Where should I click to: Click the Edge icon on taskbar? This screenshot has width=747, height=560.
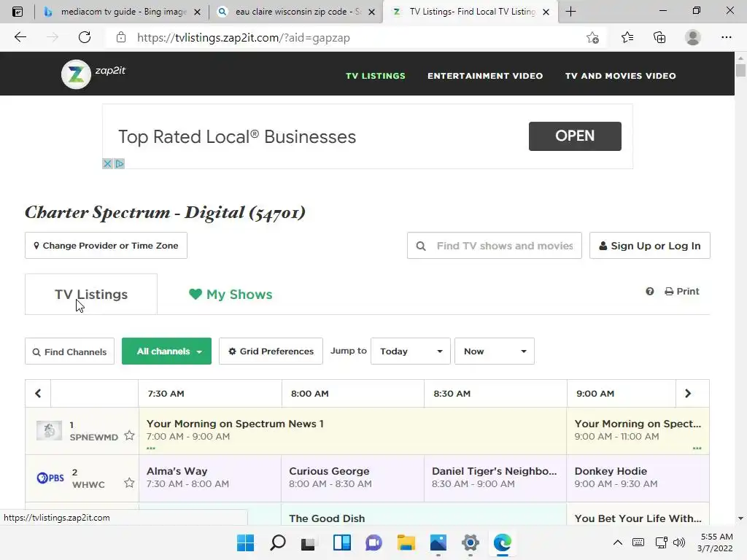tap(502, 542)
